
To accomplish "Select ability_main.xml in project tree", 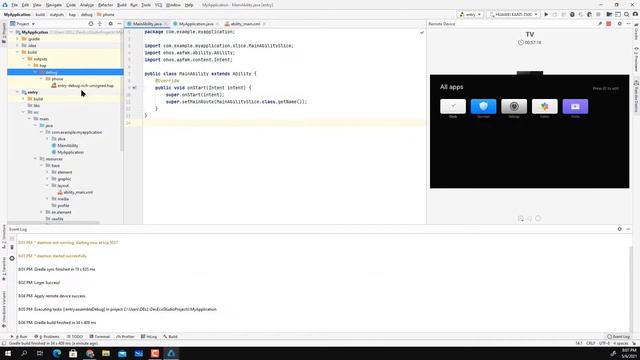I will [x=76, y=192].
